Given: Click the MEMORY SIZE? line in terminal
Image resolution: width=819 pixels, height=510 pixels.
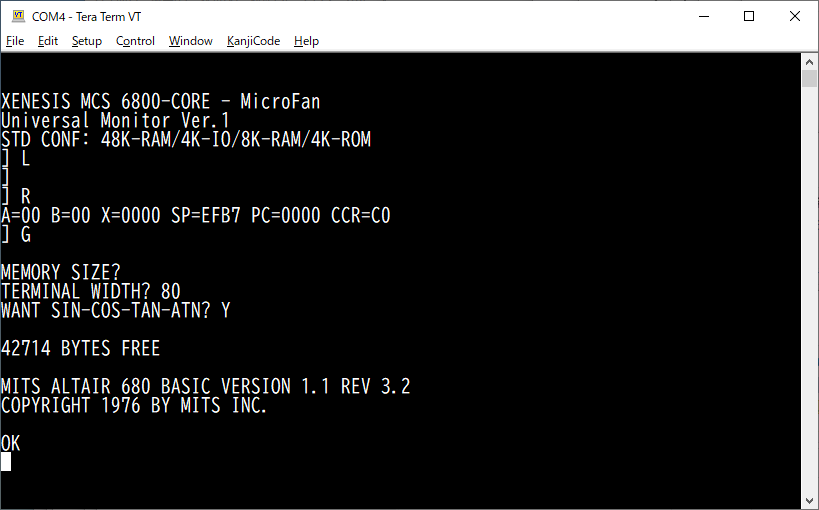Looking at the screenshot, I should pyautogui.click(x=61, y=272).
